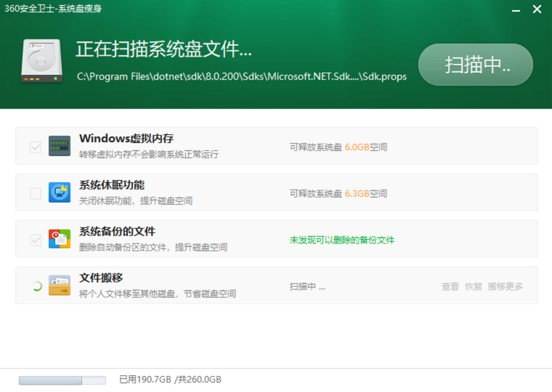
Task: Click the 系统备份的文件 title
Action: [117, 231]
